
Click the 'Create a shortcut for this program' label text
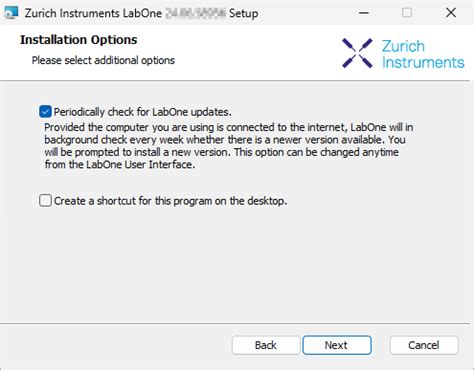(x=171, y=201)
